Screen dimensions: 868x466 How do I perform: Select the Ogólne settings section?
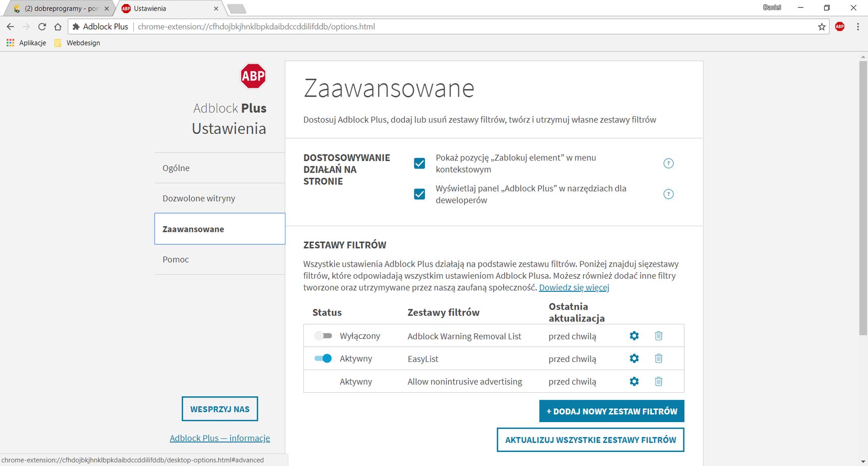[220, 168]
